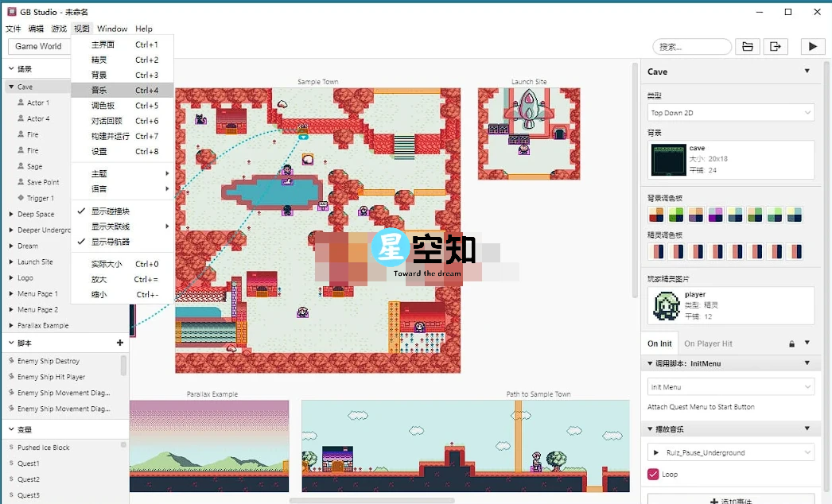
Task: Click the Save Point actor in list
Action: [43, 182]
